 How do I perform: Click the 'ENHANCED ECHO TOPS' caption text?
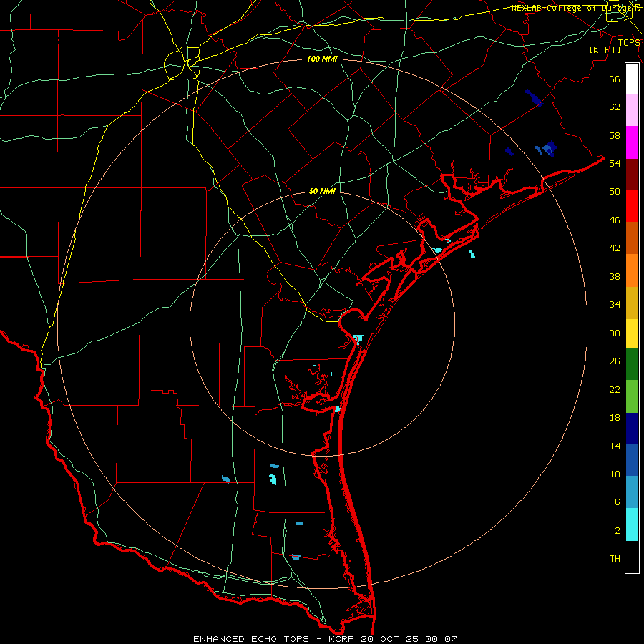[x=251, y=639]
